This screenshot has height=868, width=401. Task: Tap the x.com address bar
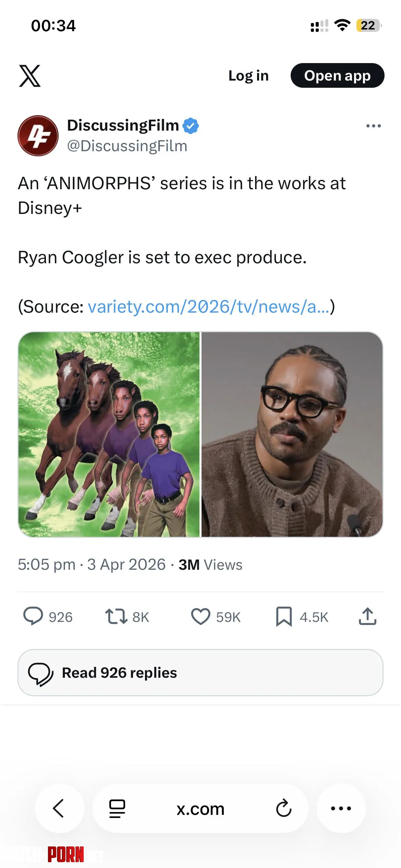point(200,809)
